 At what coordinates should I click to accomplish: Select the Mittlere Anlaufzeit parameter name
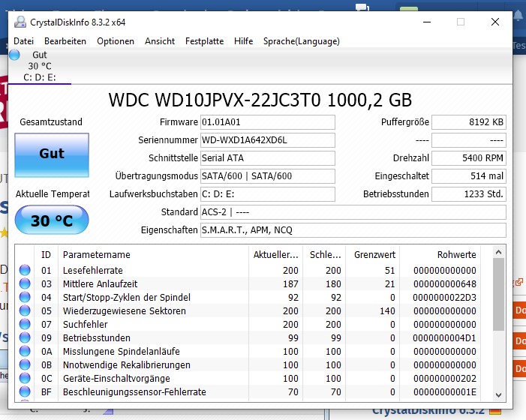tap(101, 284)
